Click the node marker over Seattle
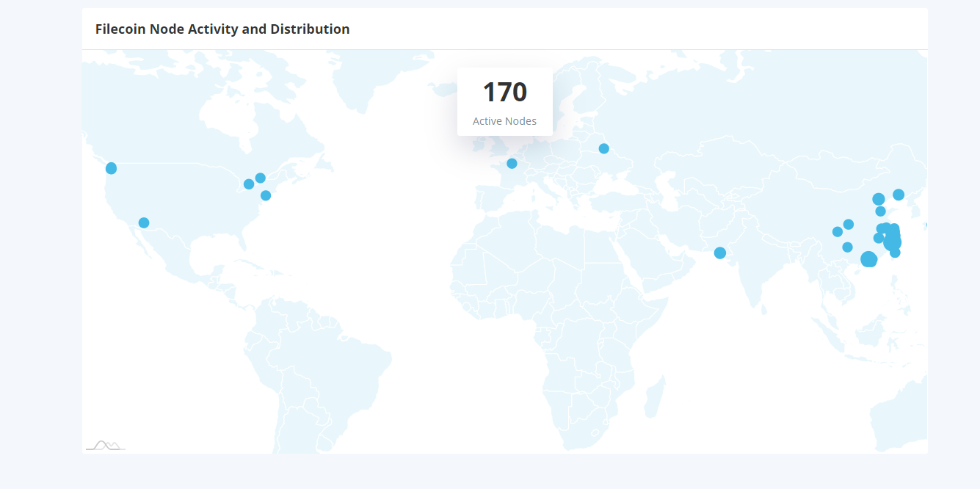This screenshot has width=980, height=489. tap(111, 168)
